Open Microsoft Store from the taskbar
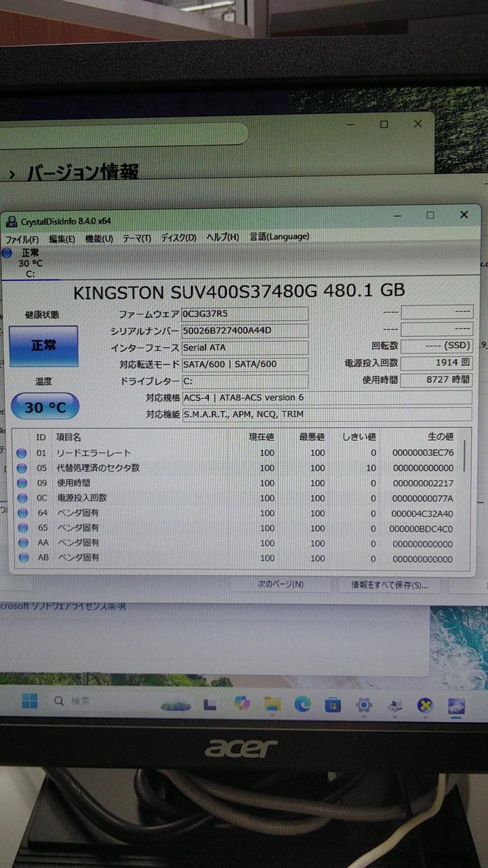The width and height of the screenshot is (488, 868). 333,705
